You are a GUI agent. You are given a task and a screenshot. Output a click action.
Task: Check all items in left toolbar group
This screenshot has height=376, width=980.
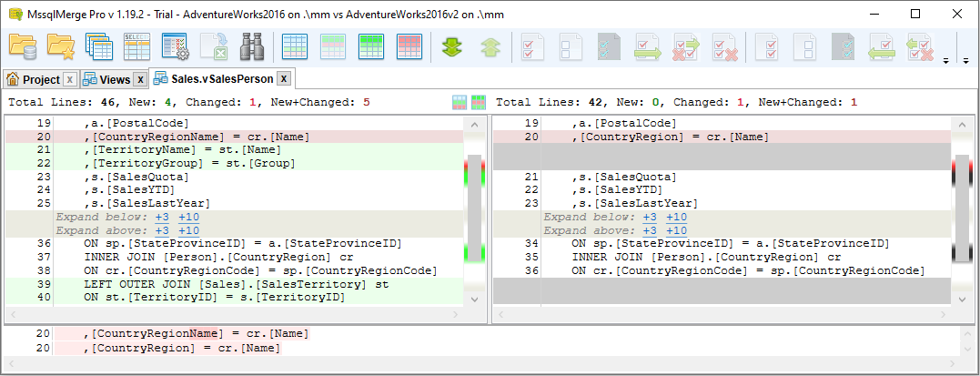pyautogui.click(x=533, y=47)
